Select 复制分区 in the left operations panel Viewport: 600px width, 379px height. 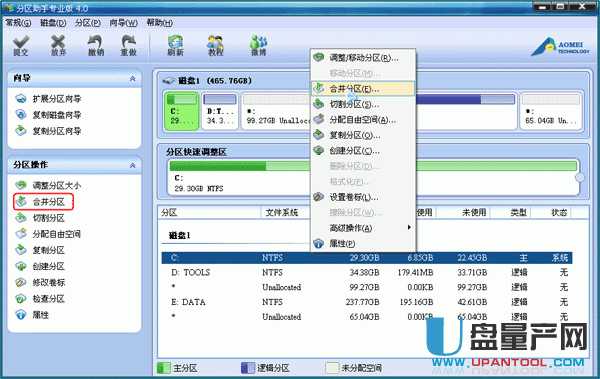(x=40, y=250)
